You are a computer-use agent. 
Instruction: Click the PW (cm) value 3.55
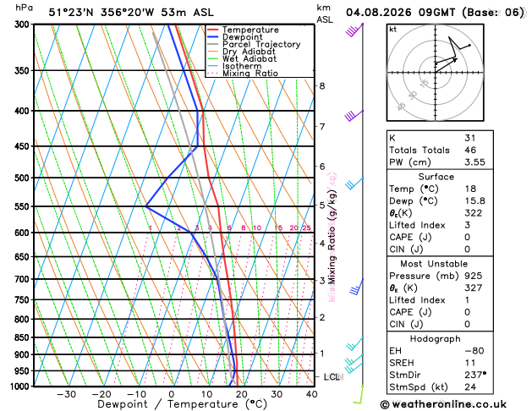(474, 162)
